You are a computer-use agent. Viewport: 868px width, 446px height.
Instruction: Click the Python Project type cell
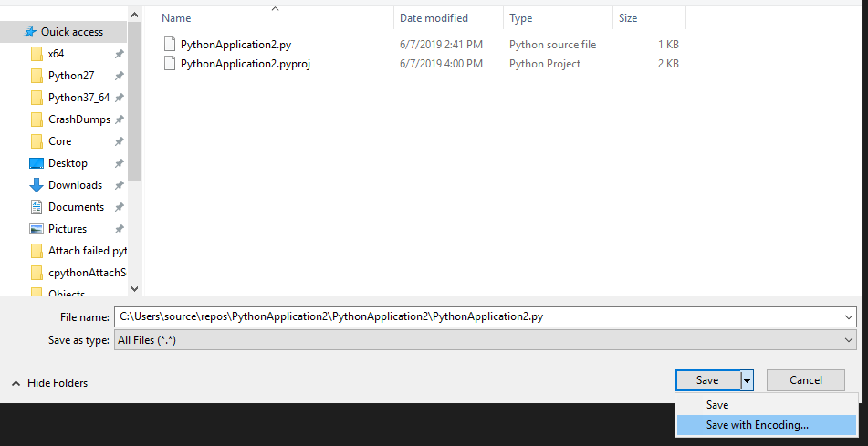click(x=545, y=64)
